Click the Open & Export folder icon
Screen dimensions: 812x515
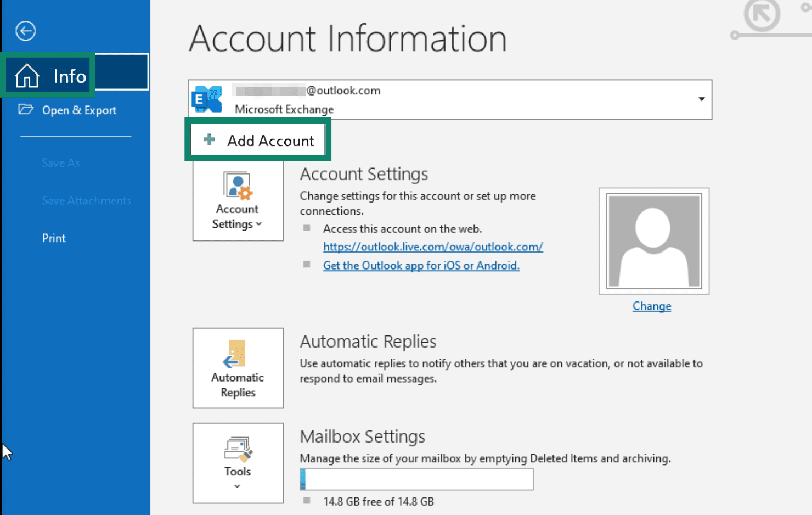coord(25,109)
